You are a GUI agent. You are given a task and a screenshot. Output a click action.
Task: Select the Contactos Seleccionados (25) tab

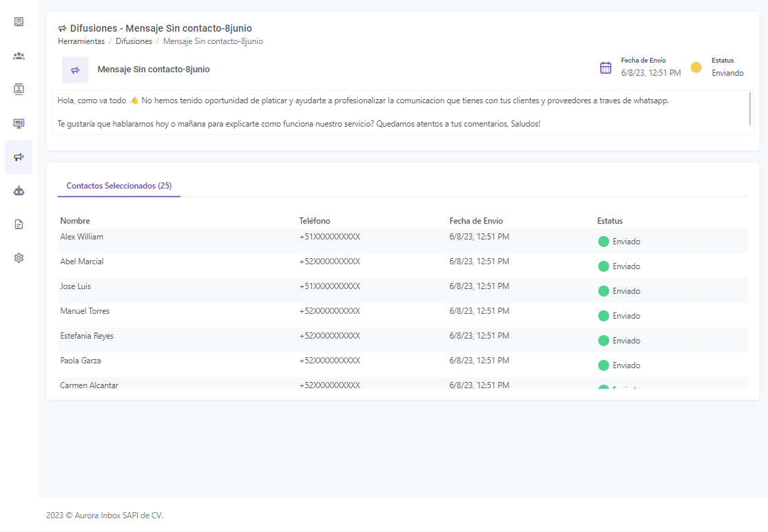coord(119,186)
